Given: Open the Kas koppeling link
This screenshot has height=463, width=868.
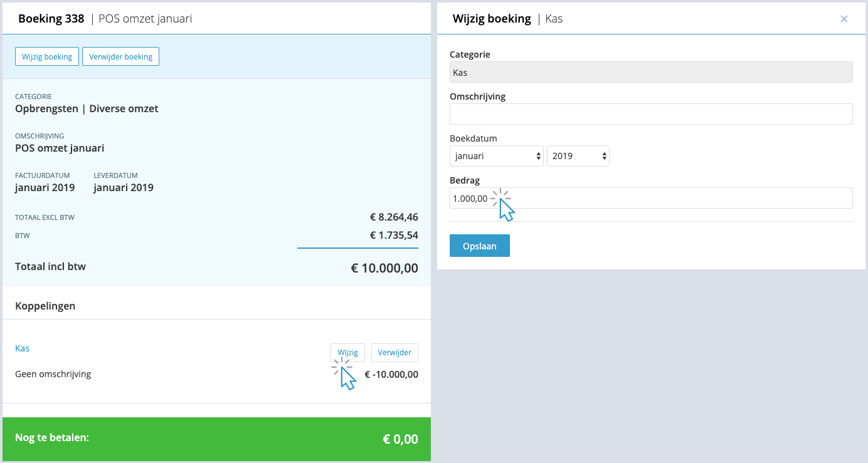Looking at the screenshot, I should pyautogui.click(x=23, y=348).
